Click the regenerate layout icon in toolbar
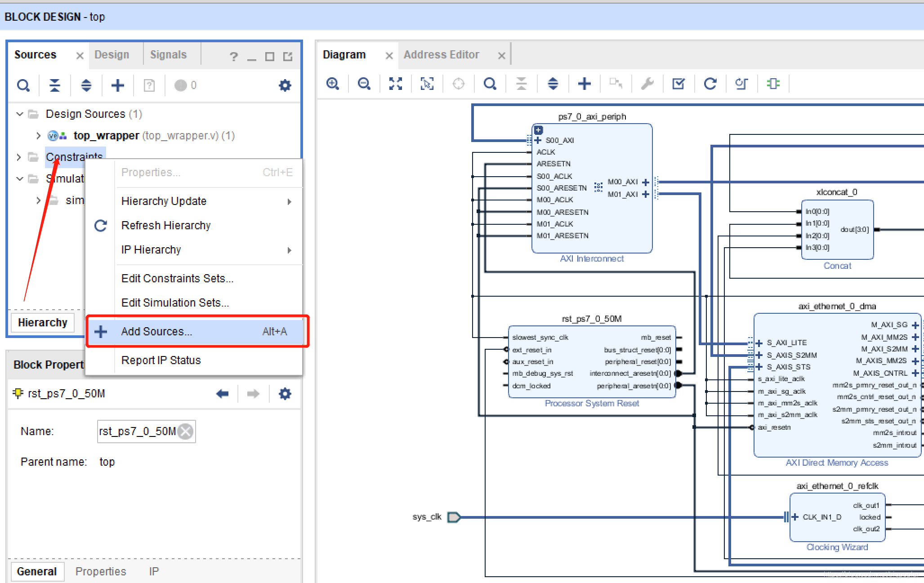Screen dimensions: 924x583 point(710,83)
